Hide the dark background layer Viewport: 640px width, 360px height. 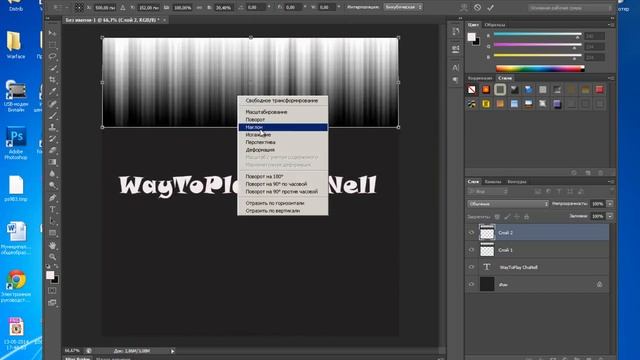[471, 284]
